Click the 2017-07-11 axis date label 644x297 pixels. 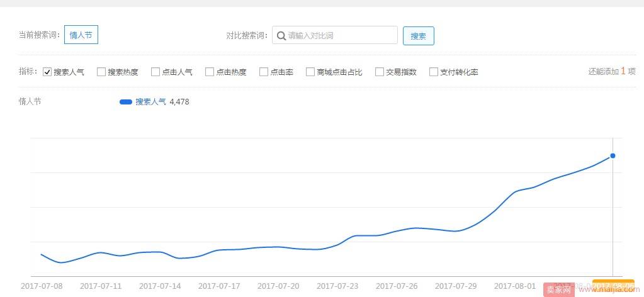[101, 286]
